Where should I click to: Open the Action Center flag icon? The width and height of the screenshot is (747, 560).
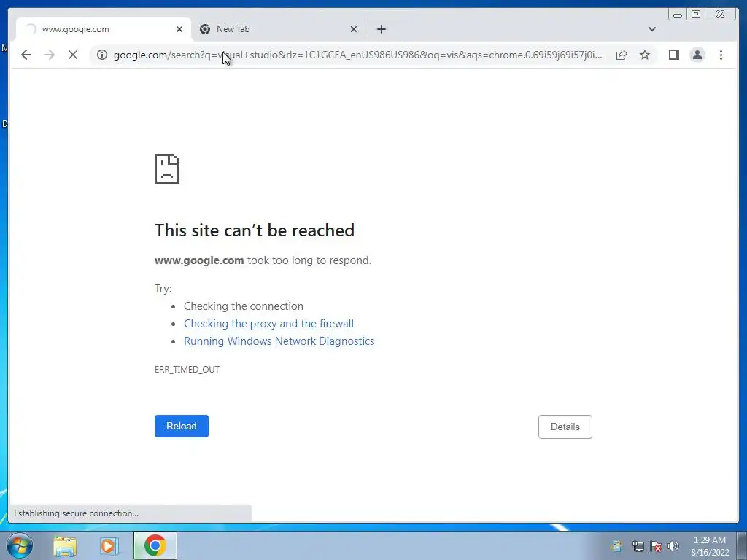point(656,546)
